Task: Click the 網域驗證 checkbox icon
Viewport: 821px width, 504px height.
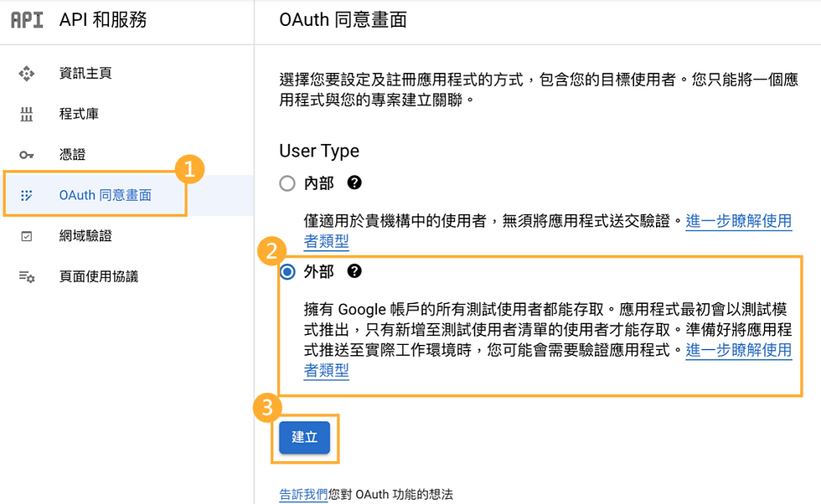Action: click(x=27, y=236)
